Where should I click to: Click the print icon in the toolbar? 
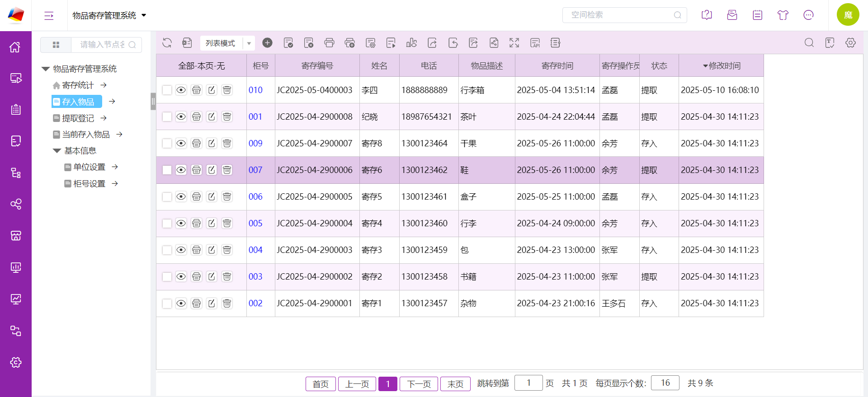[330, 43]
